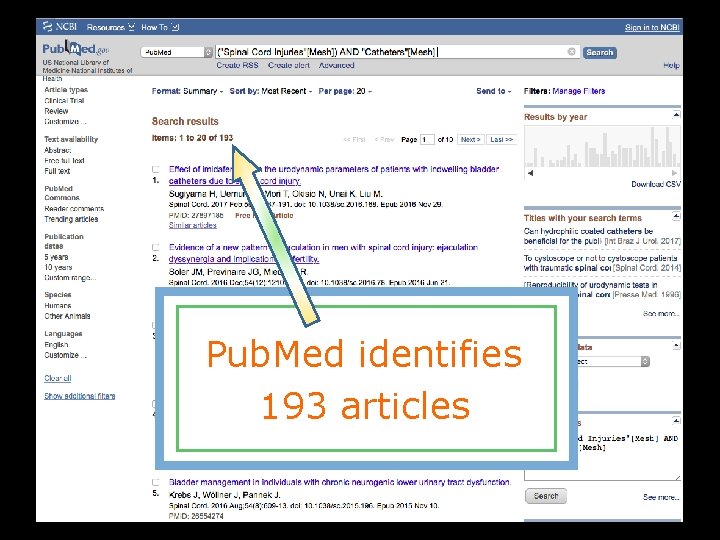This screenshot has height=540, width=720.
Task: Filter publication dates to 5 years
Action: [56, 257]
